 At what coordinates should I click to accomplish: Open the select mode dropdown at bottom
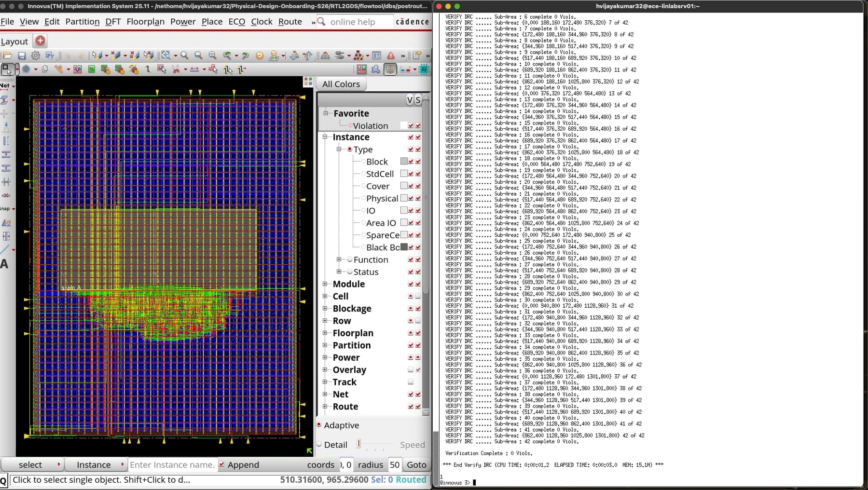pyautogui.click(x=32, y=464)
